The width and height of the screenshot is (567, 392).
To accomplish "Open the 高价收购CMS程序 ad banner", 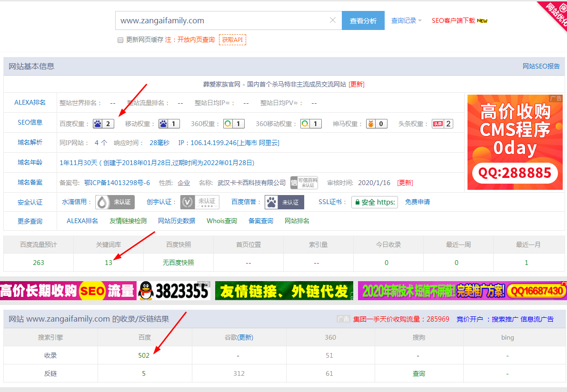I will coord(515,142).
